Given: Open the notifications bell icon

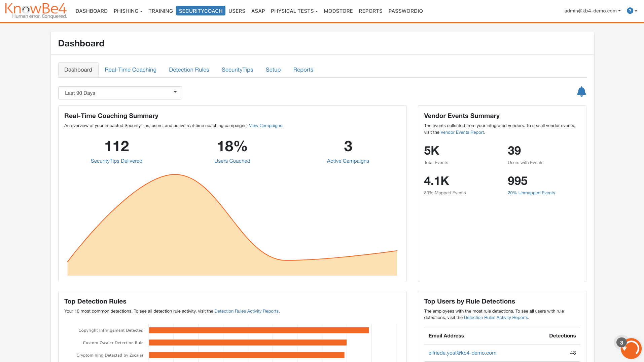Looking at the screenshot, I should click(x=581, y=91).
